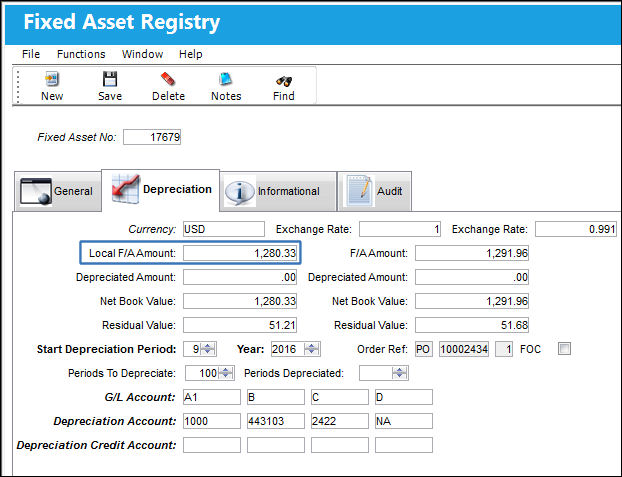This screenshot has width=622, height=477.
Task: Click Depreciation Account segment 1000
Action: 212,421
